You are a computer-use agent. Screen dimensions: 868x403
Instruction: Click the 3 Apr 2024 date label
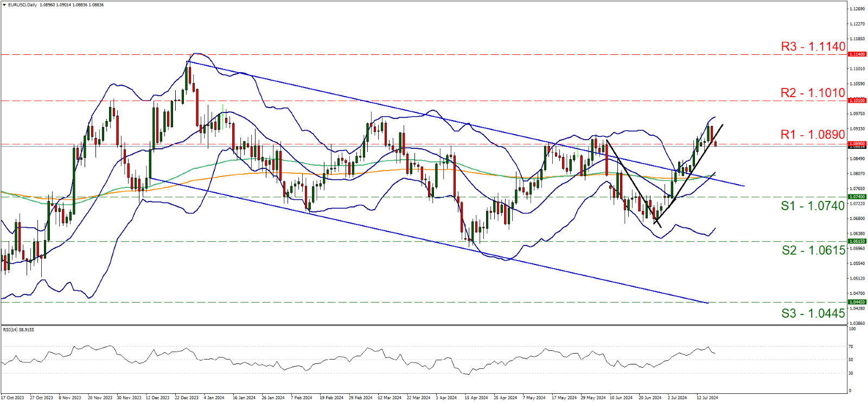[446, 398]
